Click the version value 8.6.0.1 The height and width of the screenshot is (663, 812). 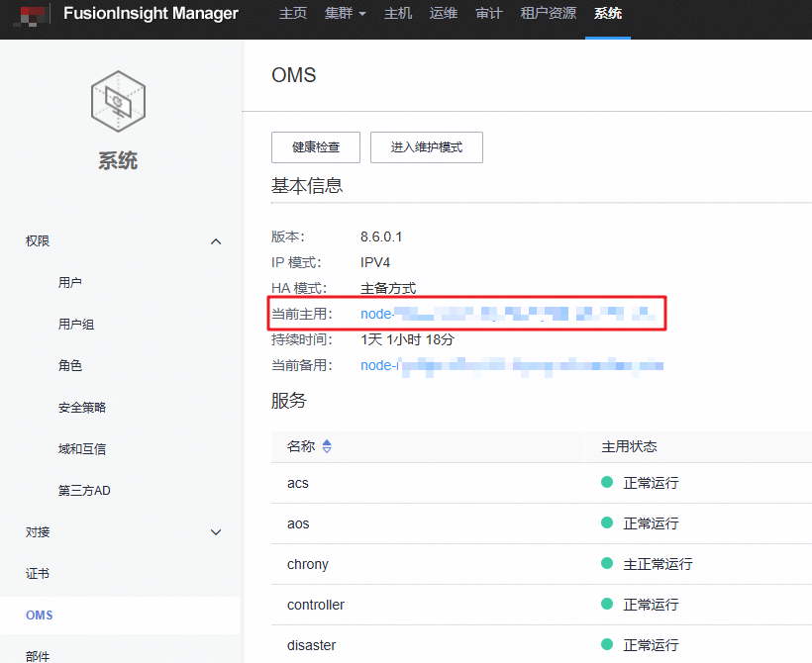381,237
